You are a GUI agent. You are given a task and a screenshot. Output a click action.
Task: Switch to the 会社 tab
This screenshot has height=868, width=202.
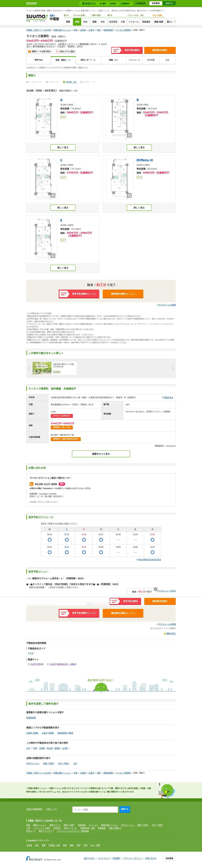tap(167, 60)
